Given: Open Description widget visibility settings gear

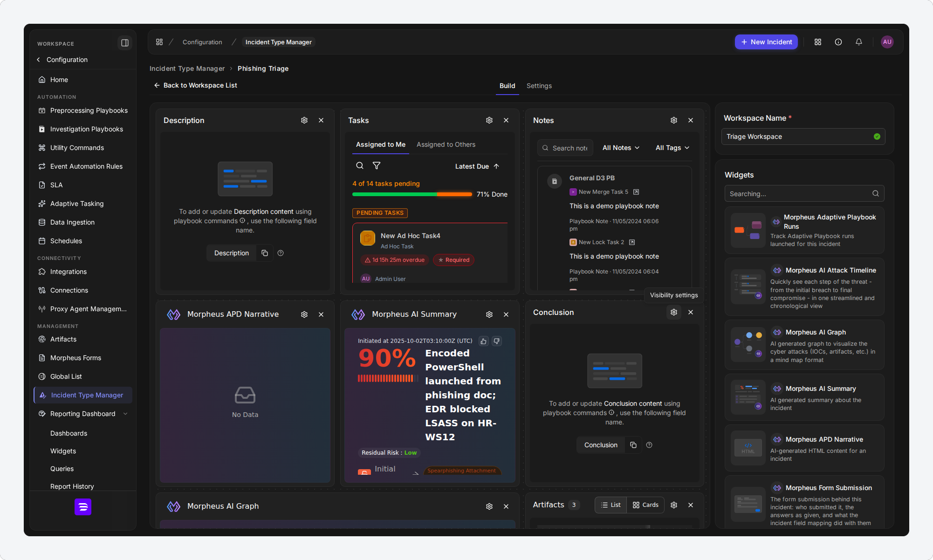Looking at the screenshot, I should click(304, 120).
